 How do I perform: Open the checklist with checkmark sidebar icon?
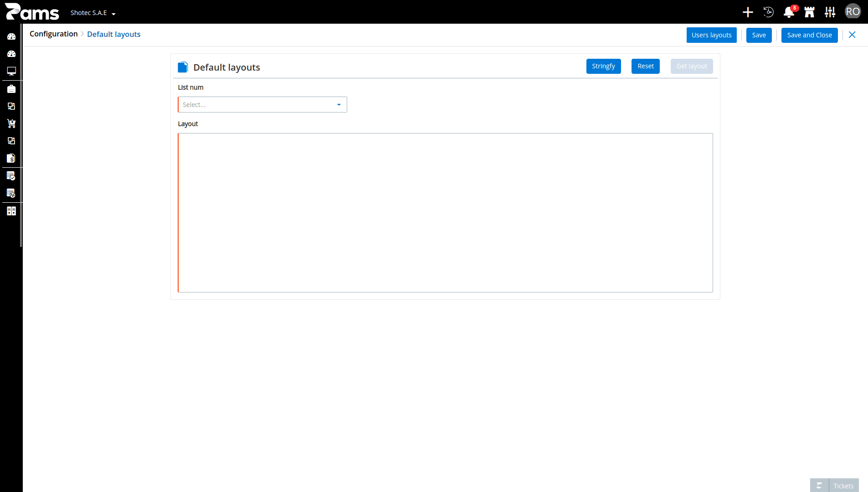[11, 176]
